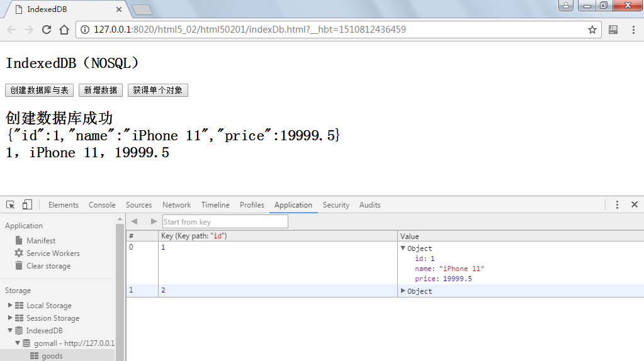Open Service Workers section
Image resolution: width=644 pixels, height=361 pixels.
[53, 253]
